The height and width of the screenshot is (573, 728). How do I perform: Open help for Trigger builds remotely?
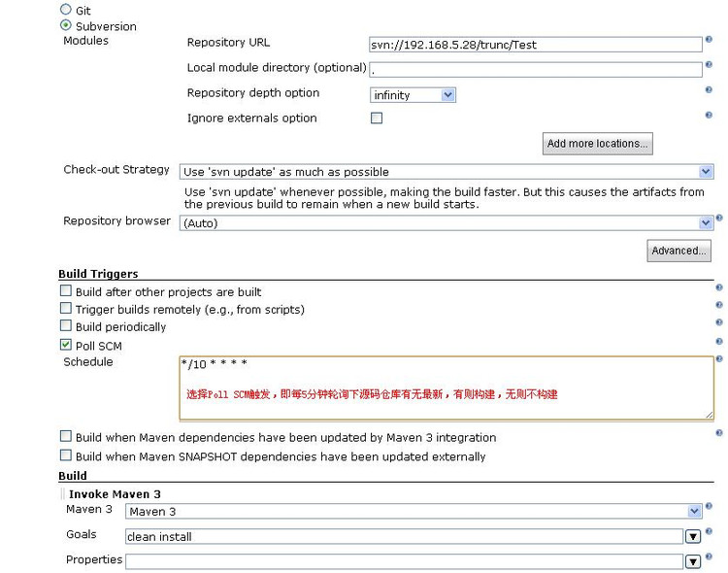click(x=719, y=305)
